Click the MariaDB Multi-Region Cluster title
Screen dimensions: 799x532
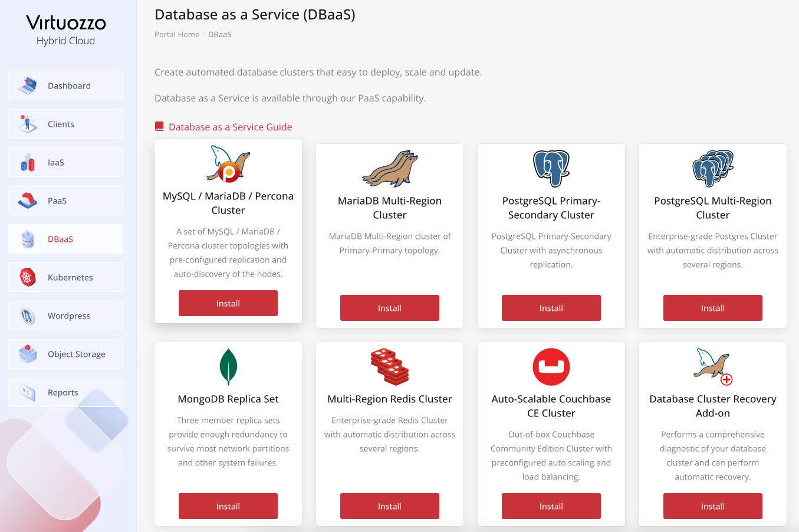coord(390,208)
